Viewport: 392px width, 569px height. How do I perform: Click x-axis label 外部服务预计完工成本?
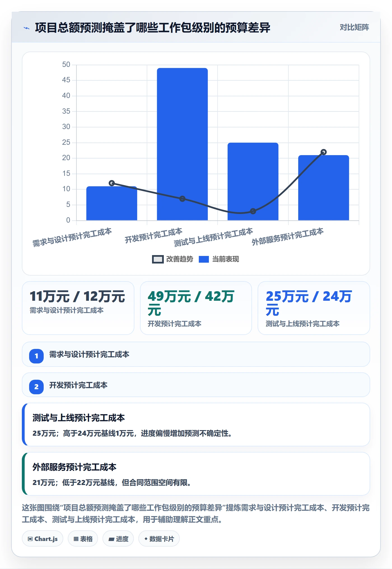click(x=288, y=236)
